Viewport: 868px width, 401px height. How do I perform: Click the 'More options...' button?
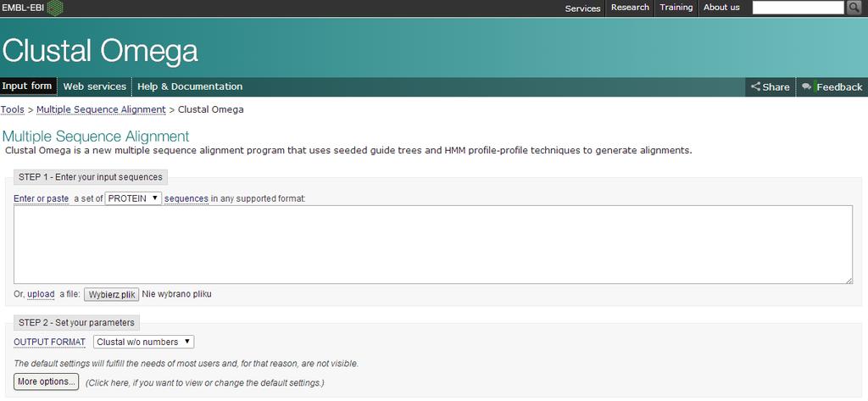click(x=47, y=382)
